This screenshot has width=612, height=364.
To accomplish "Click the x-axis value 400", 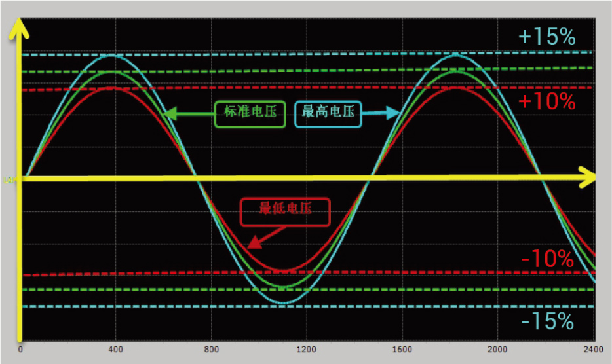I will point(115,349).
